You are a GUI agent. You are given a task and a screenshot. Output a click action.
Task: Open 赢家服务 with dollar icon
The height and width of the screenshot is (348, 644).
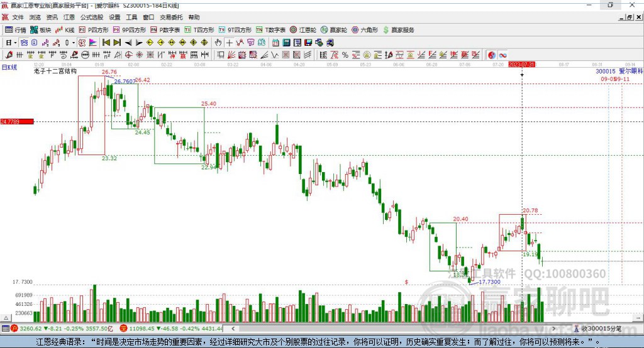point(398,30)
